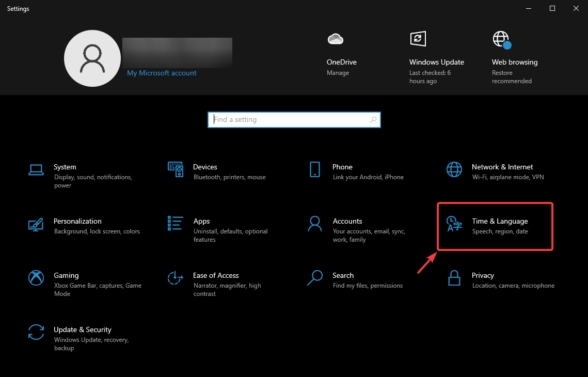Select the Windows Update status icon
This screenshot has height=377, width=588.
[418, 39]
